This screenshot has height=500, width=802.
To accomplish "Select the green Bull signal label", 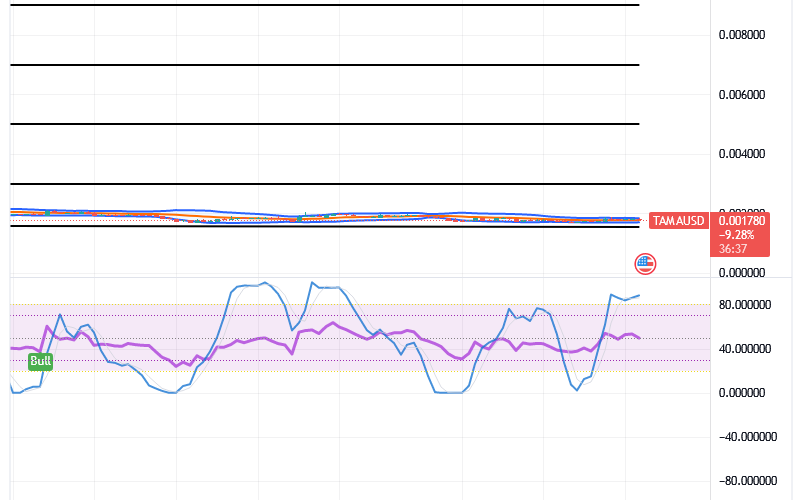I will (40, 361).
